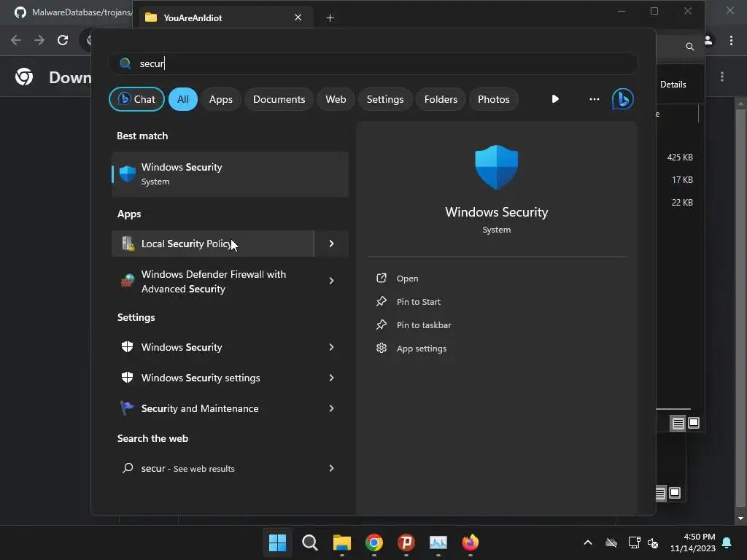
Task: Filter search results by Apps
Action: click(220, 99)
